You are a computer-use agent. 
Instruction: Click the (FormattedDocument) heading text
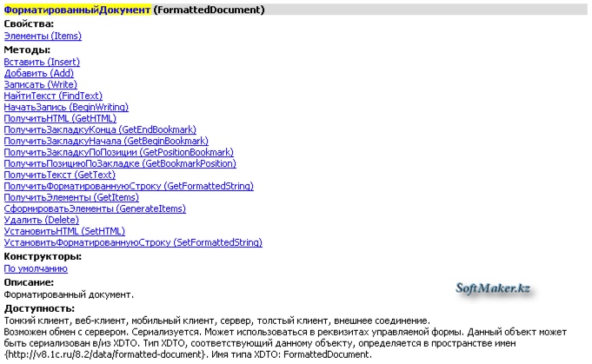coord(210,10)
